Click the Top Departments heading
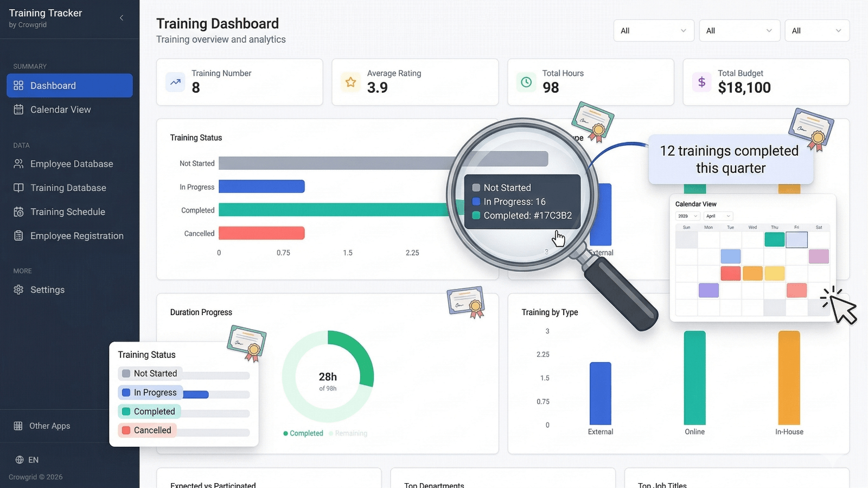 [x=434, y=485]
